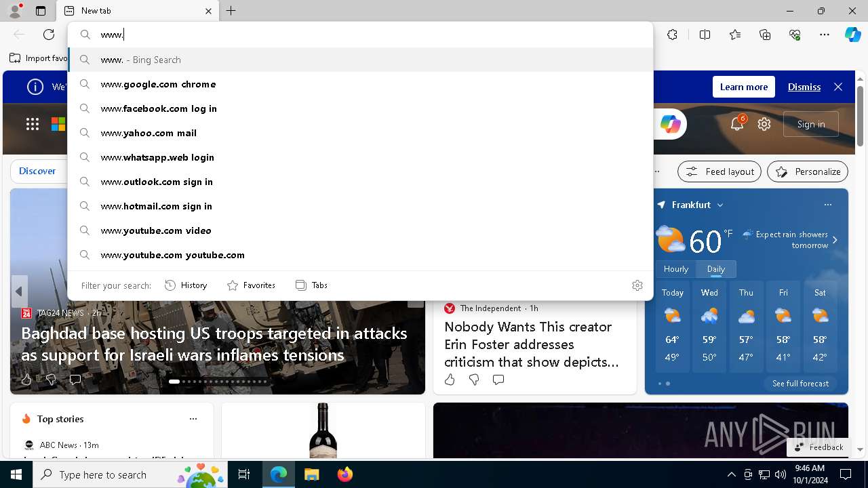Filter search by Tabs

click(311, 285)
